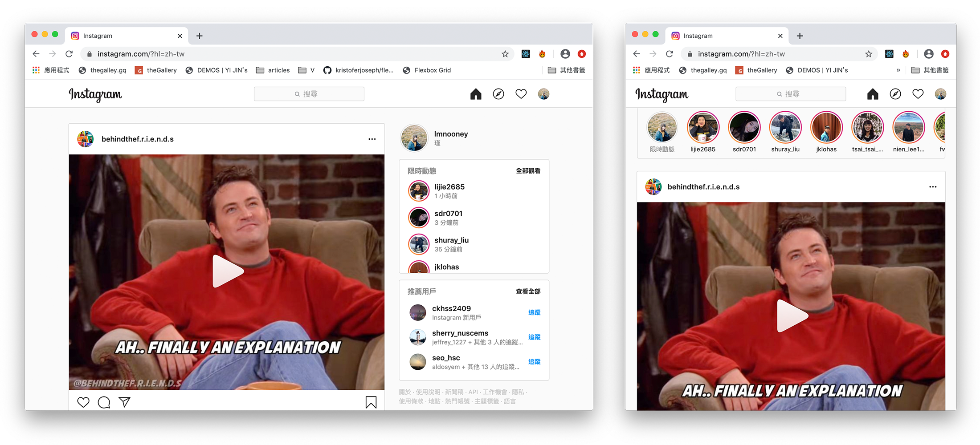Bookmark page with star in right window
This screenshot has width=980, height=445.
tap(869, 54)
